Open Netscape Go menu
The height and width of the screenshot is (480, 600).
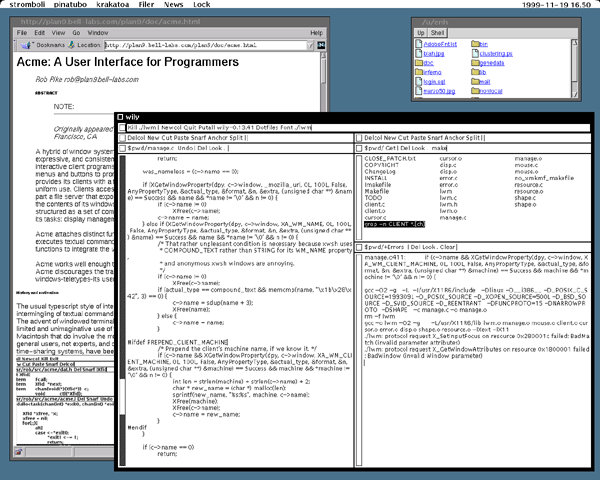(x=76, y=33)
